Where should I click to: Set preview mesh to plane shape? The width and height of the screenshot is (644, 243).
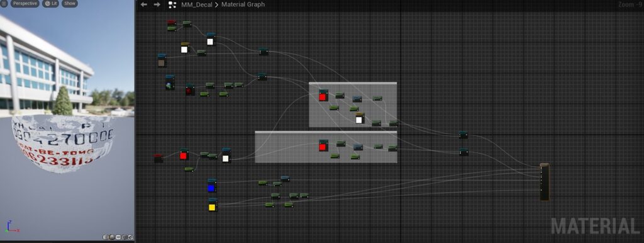point(118,237)
